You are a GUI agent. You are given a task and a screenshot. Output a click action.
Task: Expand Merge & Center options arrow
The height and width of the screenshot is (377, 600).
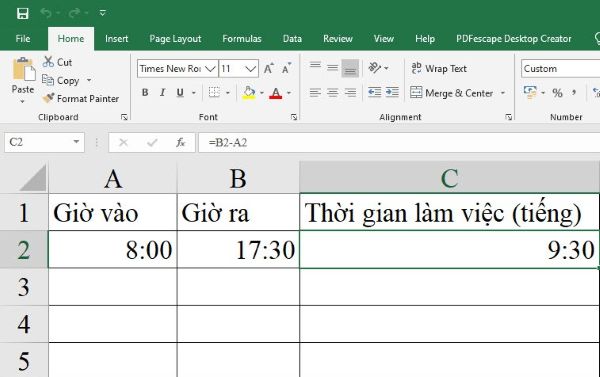click(503, 93)
